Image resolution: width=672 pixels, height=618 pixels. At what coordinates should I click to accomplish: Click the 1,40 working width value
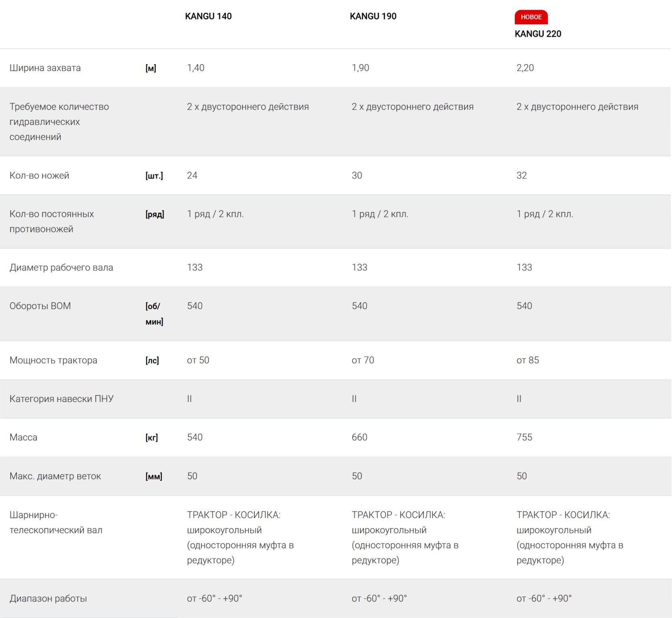[196, 68]
